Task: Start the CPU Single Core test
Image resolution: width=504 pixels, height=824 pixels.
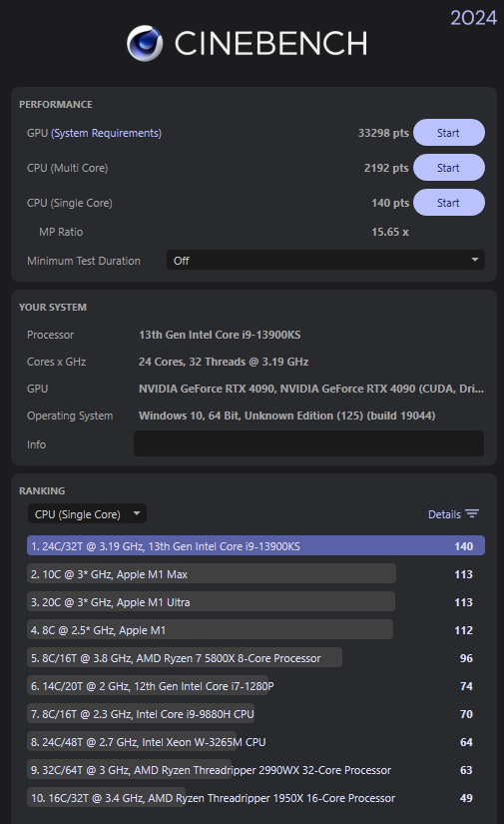Action: 449,203
